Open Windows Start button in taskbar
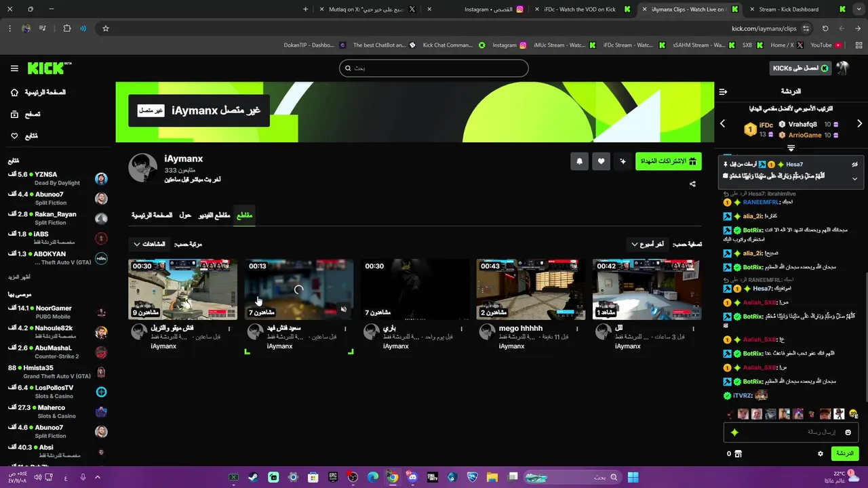The image size is (868, 488). coord(633,477)
